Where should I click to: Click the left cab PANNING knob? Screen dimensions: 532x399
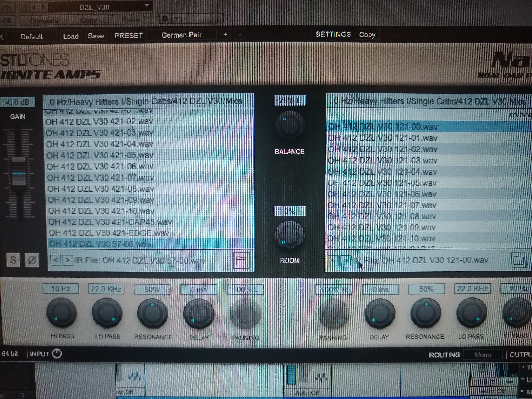tap(245, 314)
